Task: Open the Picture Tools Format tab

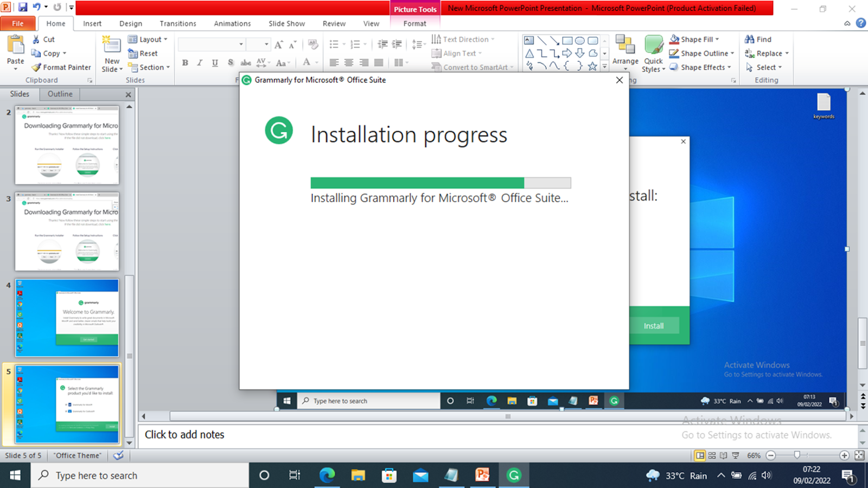Action: tap(415, 23)
